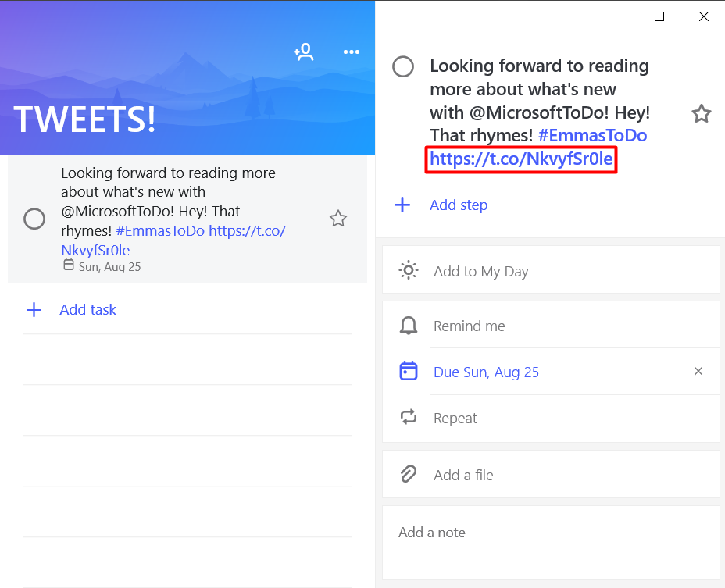Star the task in the list
The width and height of the screenshot is (725, 588).
click(x=337, y=219)
